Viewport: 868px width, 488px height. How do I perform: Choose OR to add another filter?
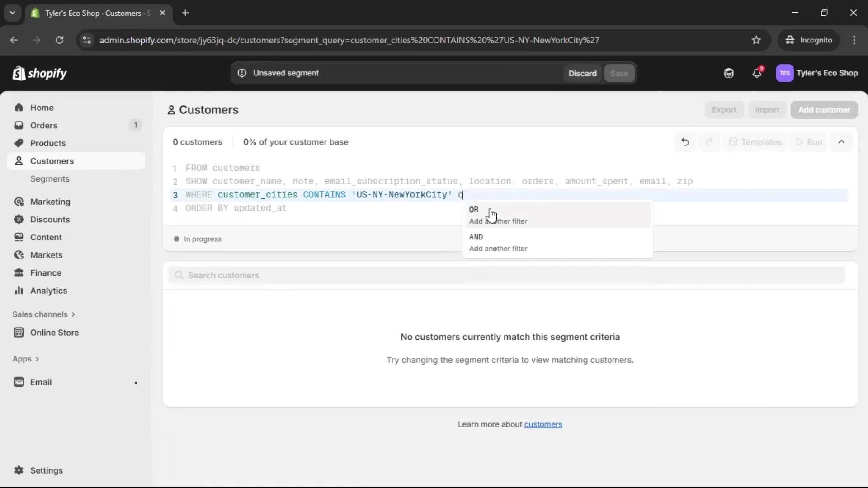click(497, 215)
